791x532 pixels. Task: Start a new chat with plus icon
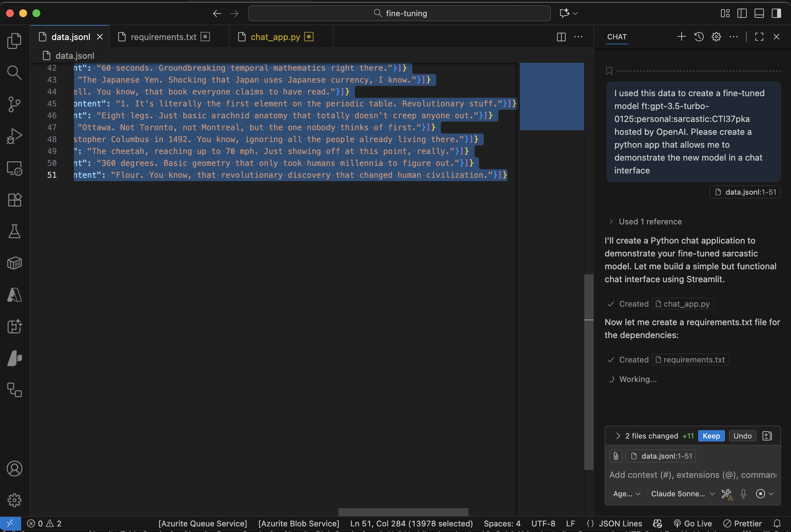click(x=681, y=37)
